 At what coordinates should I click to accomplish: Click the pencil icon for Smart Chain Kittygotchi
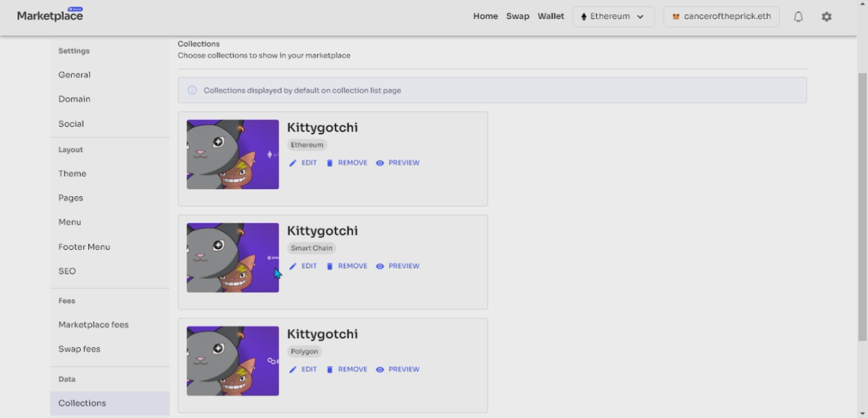(x=293, y=266)
